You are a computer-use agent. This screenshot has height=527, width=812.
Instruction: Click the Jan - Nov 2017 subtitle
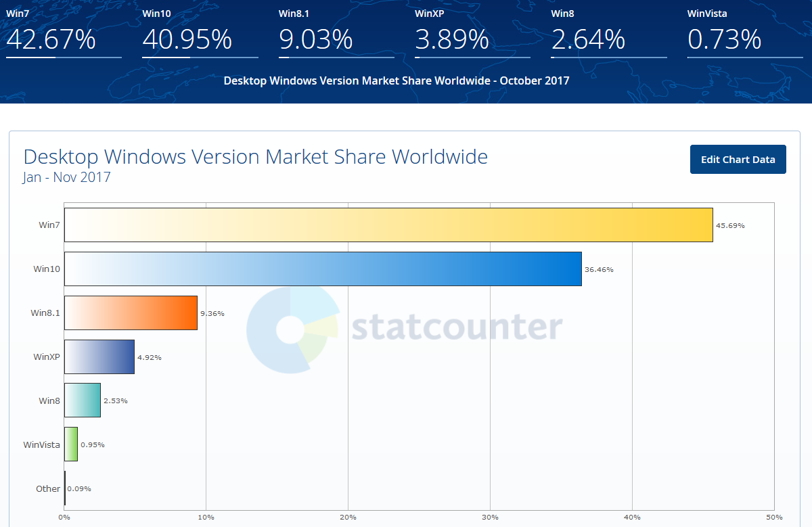tap(67, 178)
